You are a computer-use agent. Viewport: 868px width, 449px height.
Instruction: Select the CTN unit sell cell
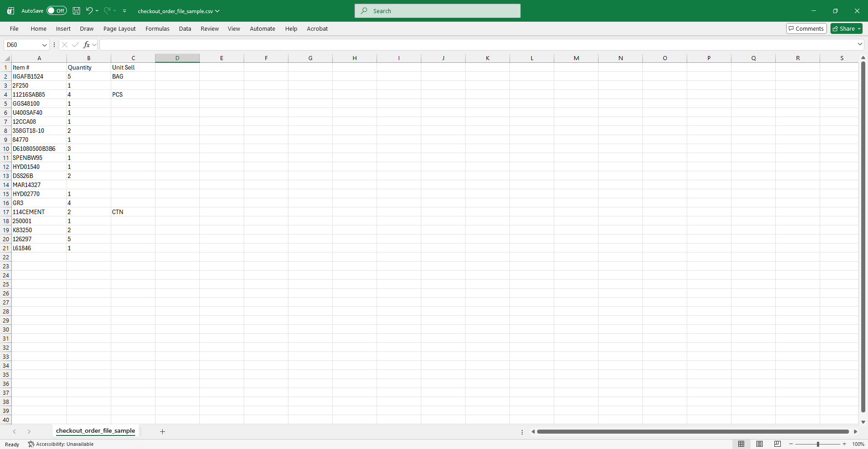(x=133, y=212)
